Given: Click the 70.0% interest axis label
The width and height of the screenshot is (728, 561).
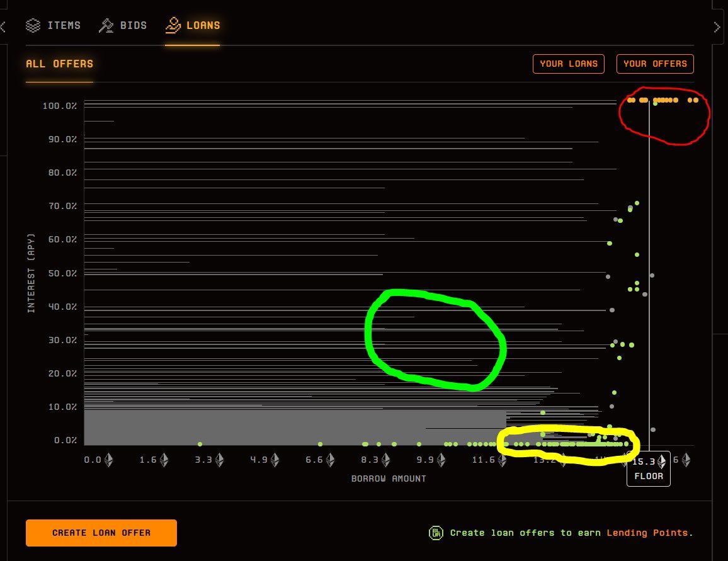Looking at the screenshot, I should click(x=62, y=206).
